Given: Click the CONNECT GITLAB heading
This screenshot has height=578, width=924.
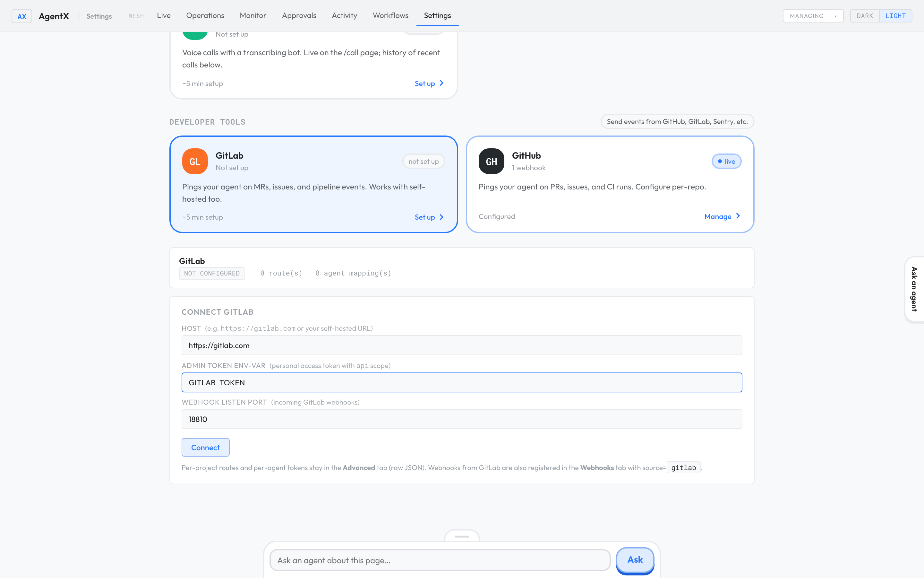Looking at the screenshot, I should click(x=218, y=312).
